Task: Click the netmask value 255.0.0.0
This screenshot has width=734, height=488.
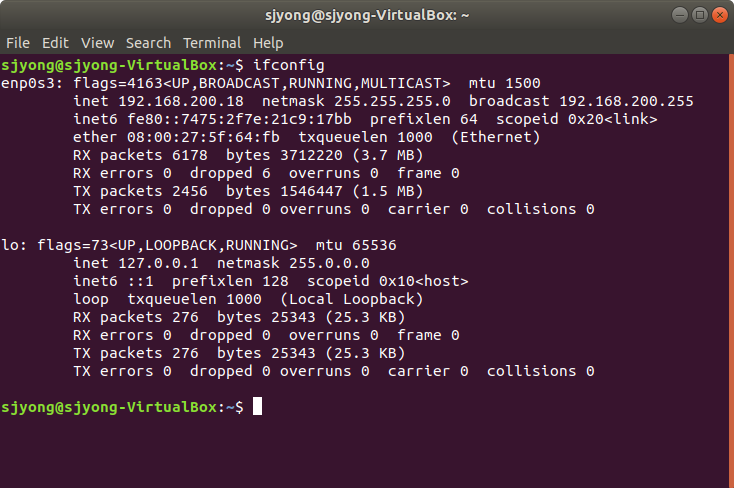Action: coord(329,263)
